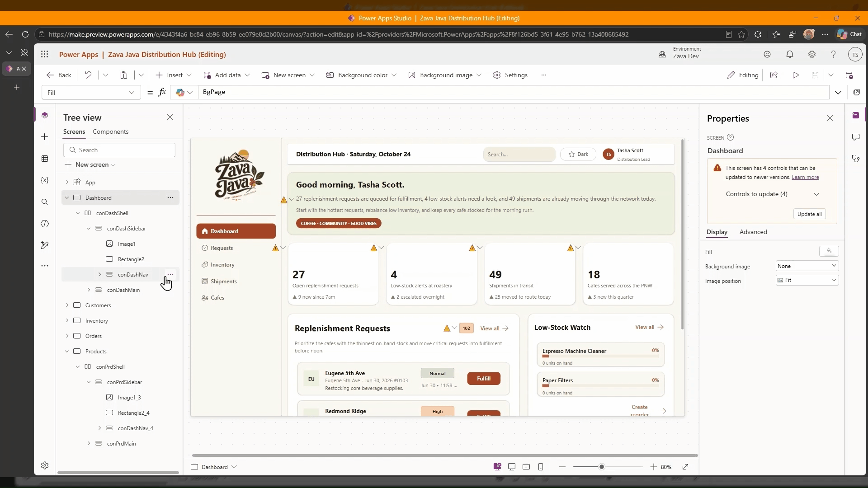Click the Back button in toolbar

[x=59, y=75]
